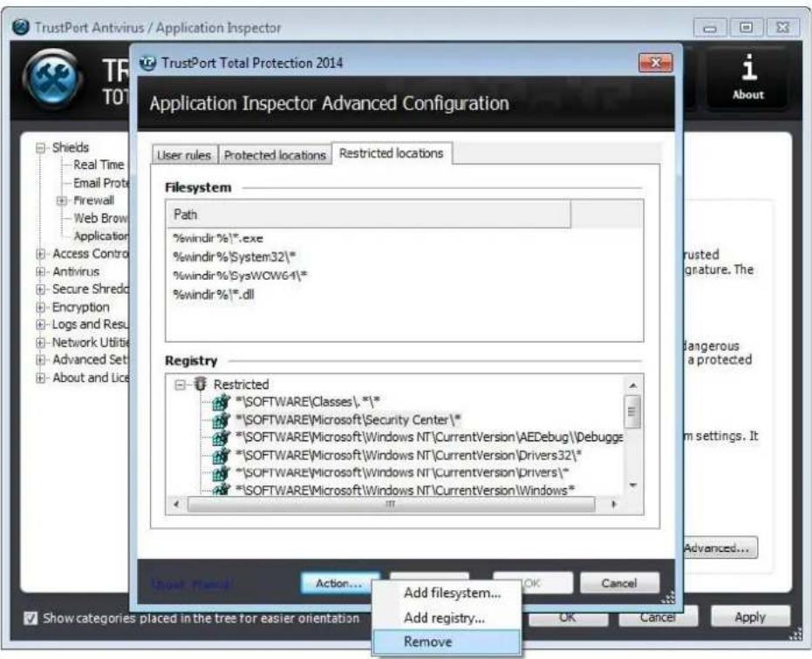Click TrustPort Antivirus window title icon
Viewport: 812px width, 659px height.
(x=20, y=27)
